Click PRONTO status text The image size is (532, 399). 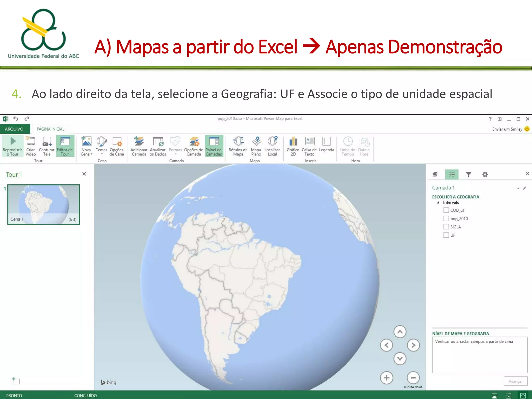(14, 395)
